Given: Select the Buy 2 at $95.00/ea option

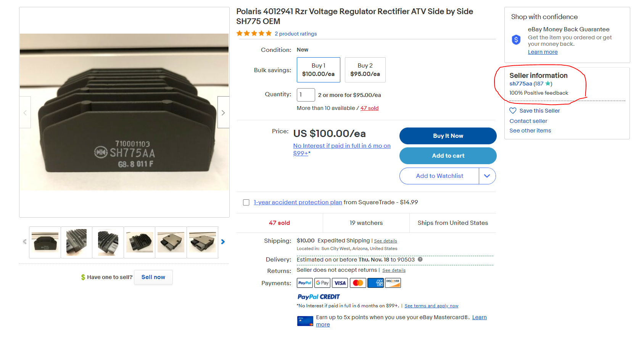Looking at the screenshot, I should pos(365,70).
